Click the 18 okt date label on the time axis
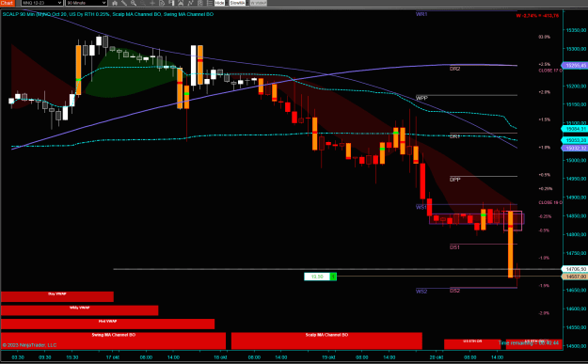This screenshot has width=588, height=364. coord(220,357)
